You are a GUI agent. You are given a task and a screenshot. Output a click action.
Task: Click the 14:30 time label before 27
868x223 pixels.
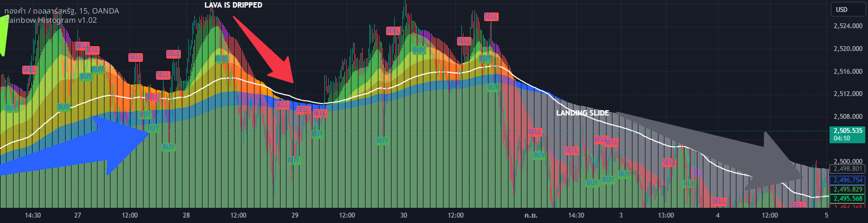pyautogui.click(x=32, y=215)
